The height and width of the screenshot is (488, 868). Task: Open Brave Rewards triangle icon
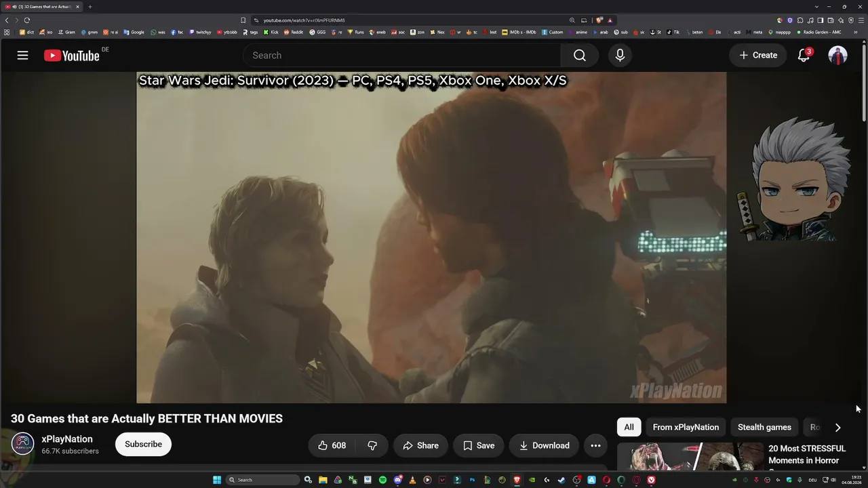610,20
